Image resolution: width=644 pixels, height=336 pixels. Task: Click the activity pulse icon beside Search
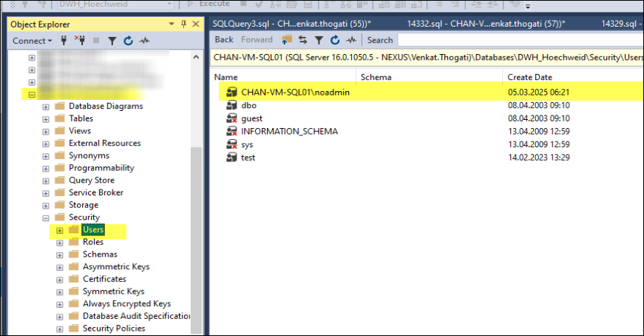click(351, 40)
